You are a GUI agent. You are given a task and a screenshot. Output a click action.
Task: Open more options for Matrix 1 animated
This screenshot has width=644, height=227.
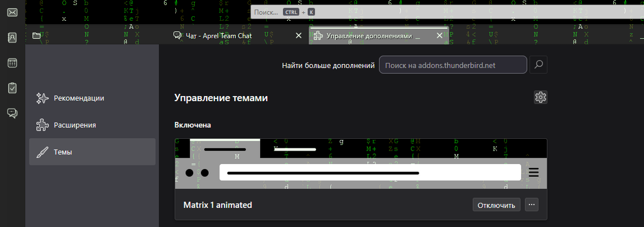[x=532, y=205]
